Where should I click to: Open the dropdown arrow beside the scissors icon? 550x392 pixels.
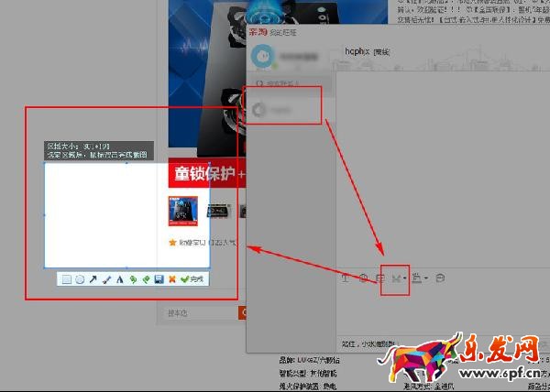404,278
